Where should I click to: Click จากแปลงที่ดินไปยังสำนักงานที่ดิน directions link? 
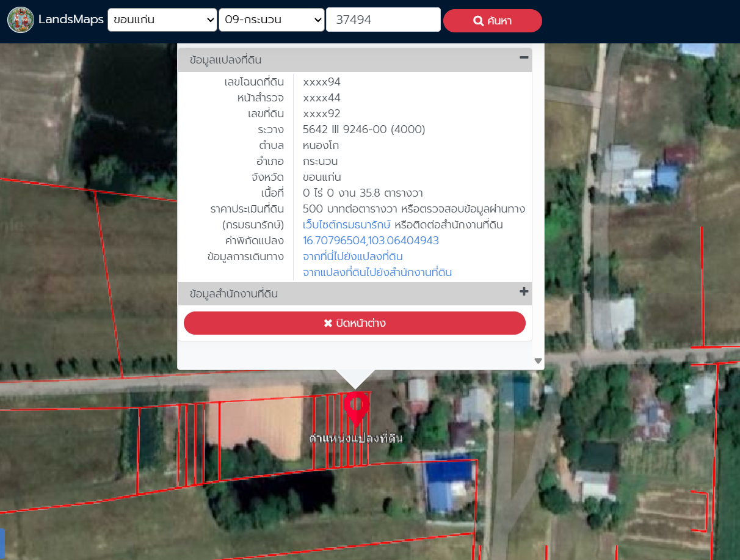[x=377, y=272]
